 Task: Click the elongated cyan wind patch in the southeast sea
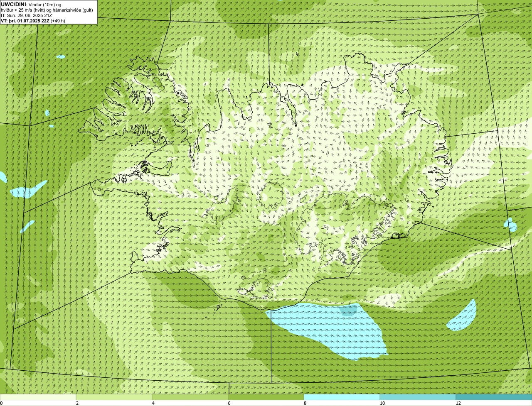(x=462, y=316)
